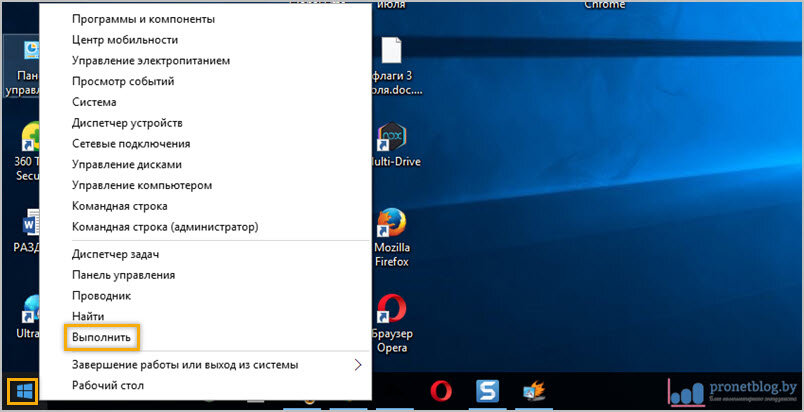This screenshot has height=412, width=804.
Task: Open the Браузер Opera desktop shortcut
Action: click(392, 324)
